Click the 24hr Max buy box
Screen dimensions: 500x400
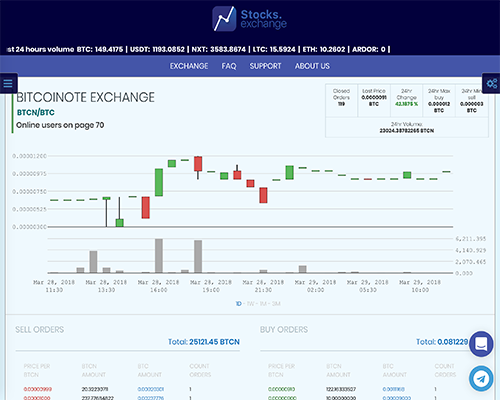point(439,100)
